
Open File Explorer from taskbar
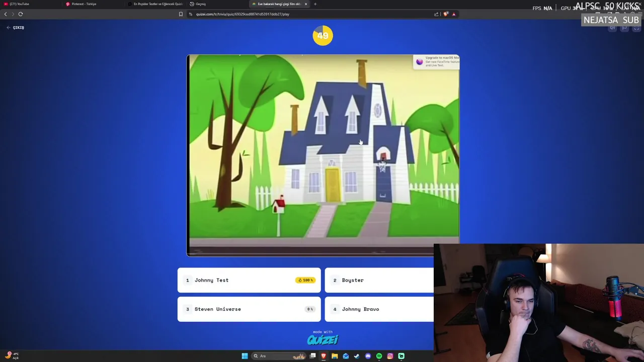tap(335, 356)
